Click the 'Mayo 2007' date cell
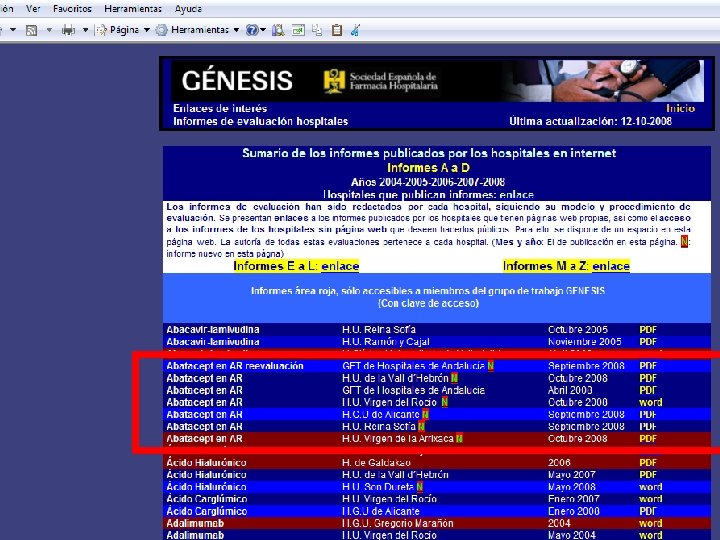The width and height of the screenshot is (720, 540). (572, 475)
